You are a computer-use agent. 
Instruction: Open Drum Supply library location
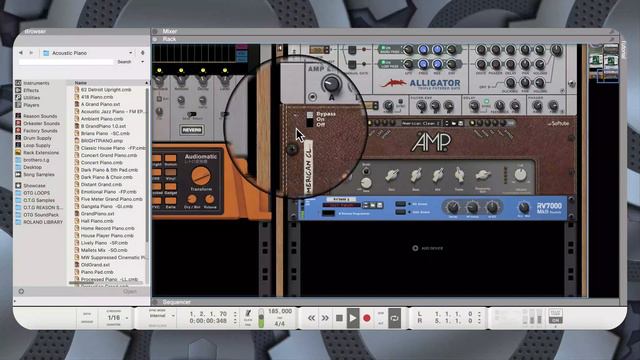click(33, 138)
